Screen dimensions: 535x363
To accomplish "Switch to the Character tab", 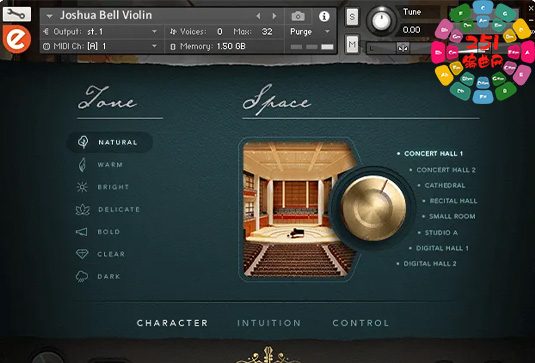I will click(x=172, y=323).
